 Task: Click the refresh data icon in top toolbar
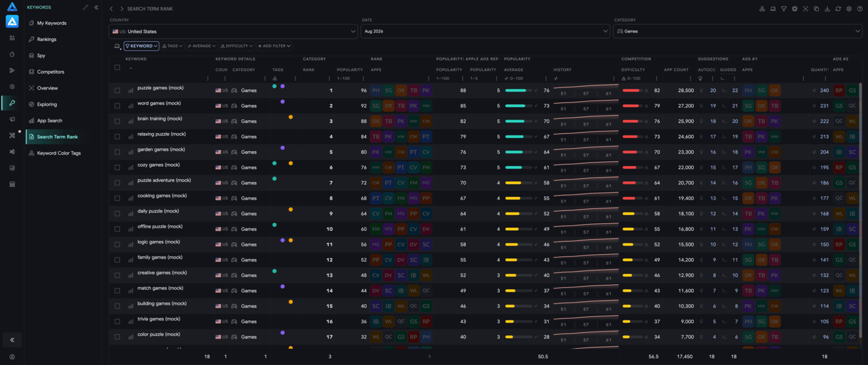(x=838, y=9)
